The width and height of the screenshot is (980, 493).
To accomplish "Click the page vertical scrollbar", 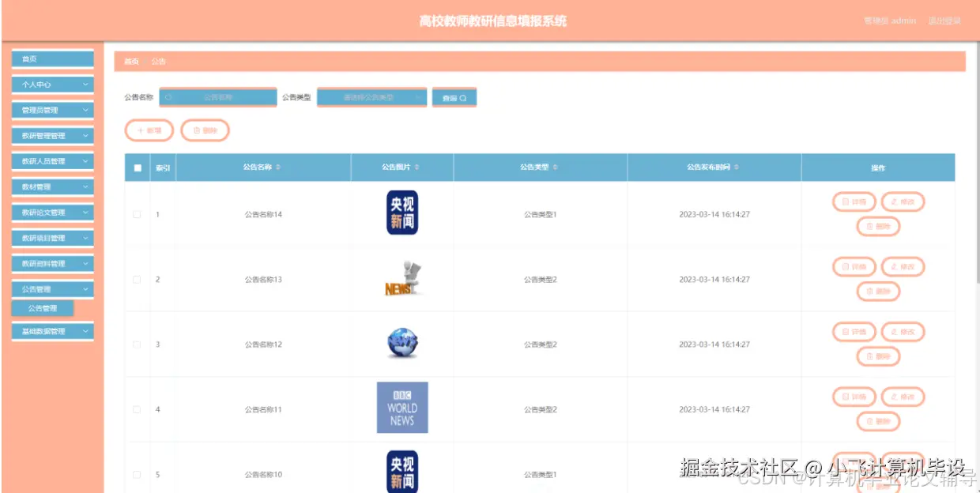I will pyautogui.click(x=977, y=162).
